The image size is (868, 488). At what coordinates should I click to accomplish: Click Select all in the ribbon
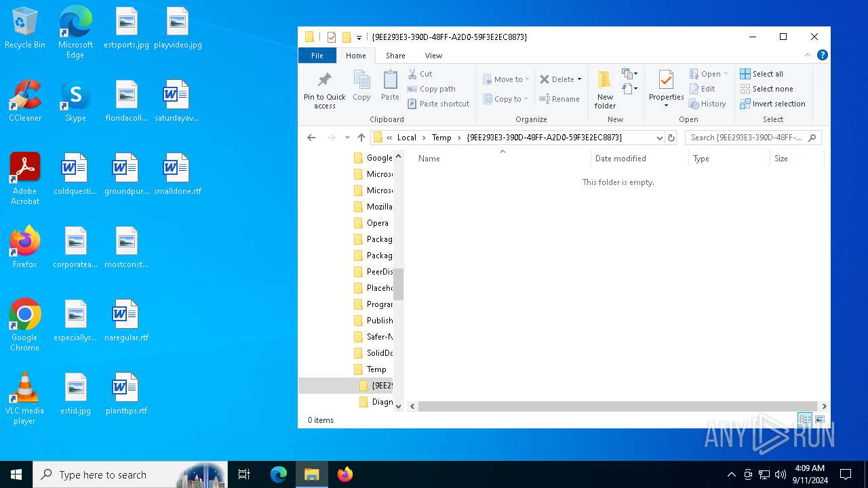[762, 74]
